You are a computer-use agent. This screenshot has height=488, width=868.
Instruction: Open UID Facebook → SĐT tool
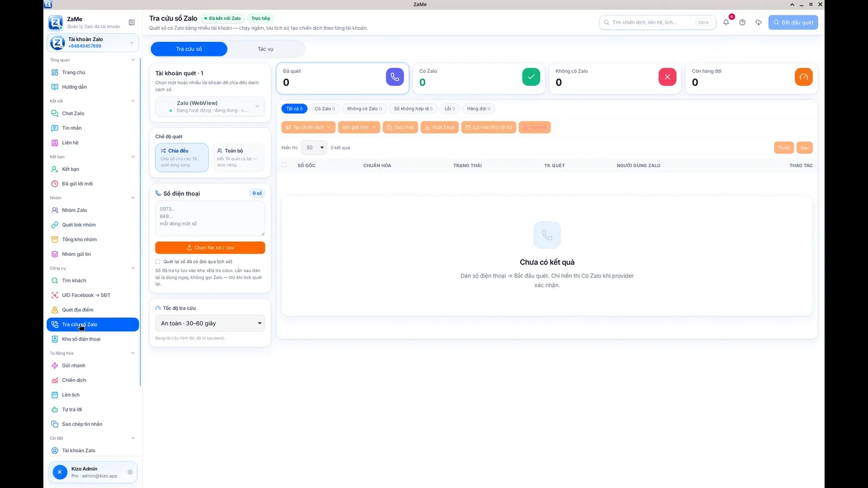pos(93,295)
